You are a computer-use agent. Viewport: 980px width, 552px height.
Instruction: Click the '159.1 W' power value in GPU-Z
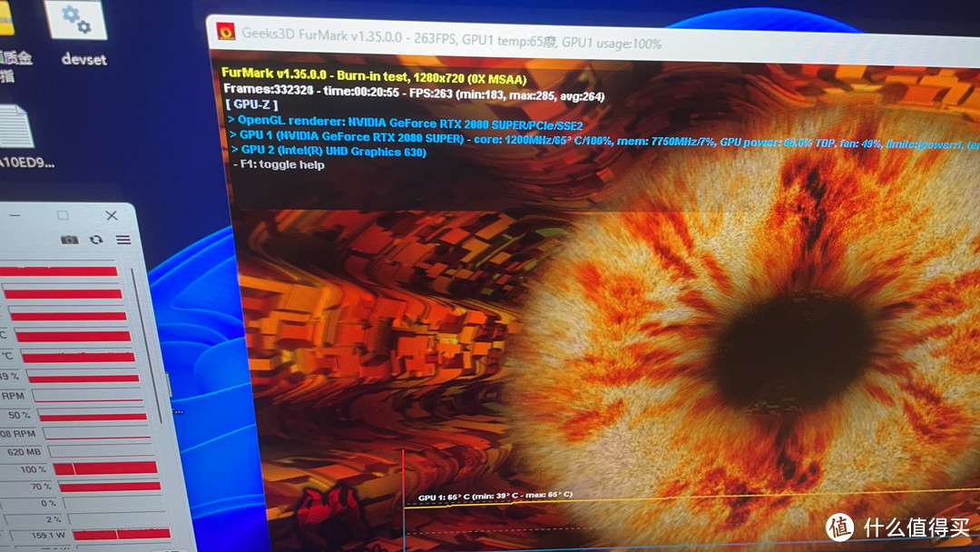point(48,536)
